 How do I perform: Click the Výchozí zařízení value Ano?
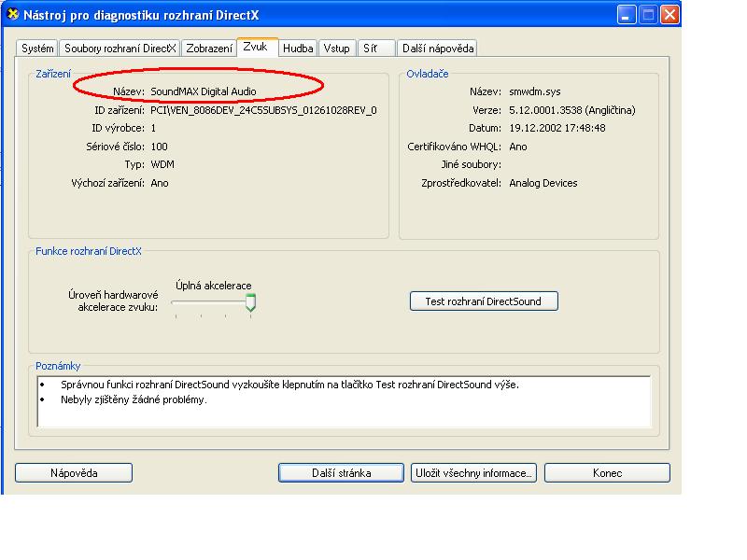click(x=160, y=183)
